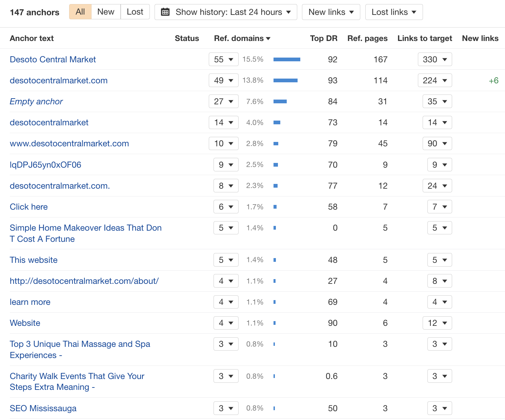Expand the 55 ref. domains dropdown

click(224, 59)
